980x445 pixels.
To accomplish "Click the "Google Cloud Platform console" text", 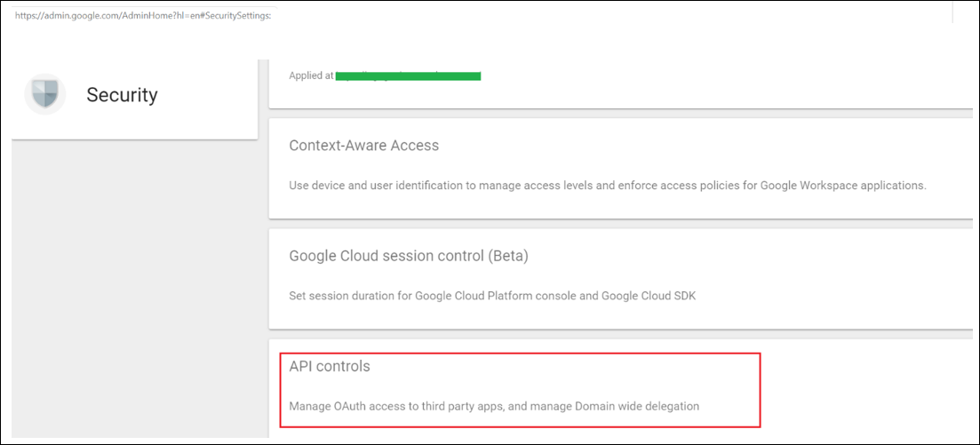I will point(490,296).
